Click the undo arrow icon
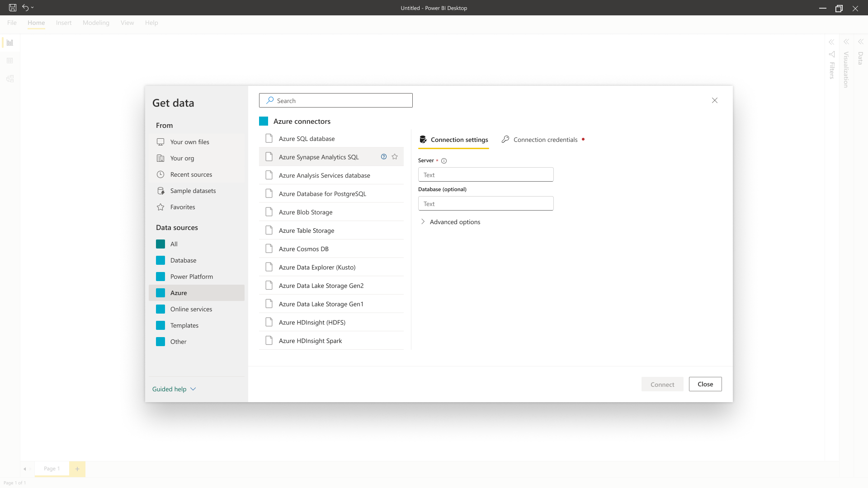This screenshot has height=488, width=868. tap(25, 8)
